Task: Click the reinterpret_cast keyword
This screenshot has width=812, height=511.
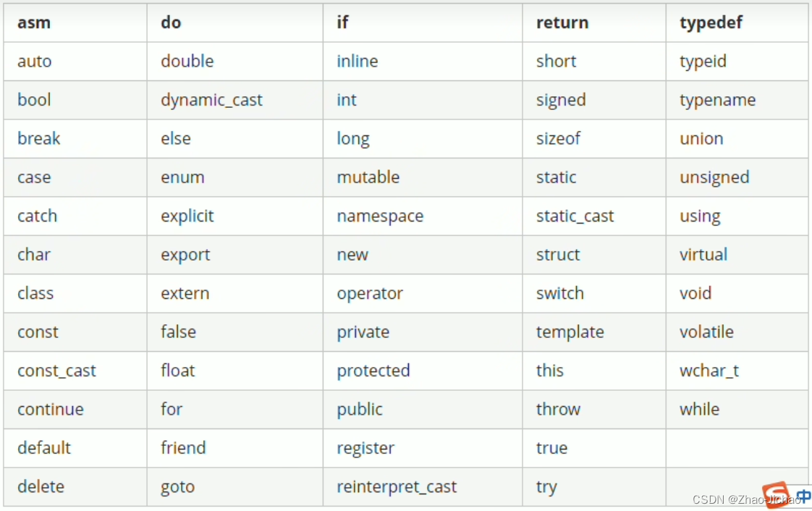Action: click(x=397, y=487)
